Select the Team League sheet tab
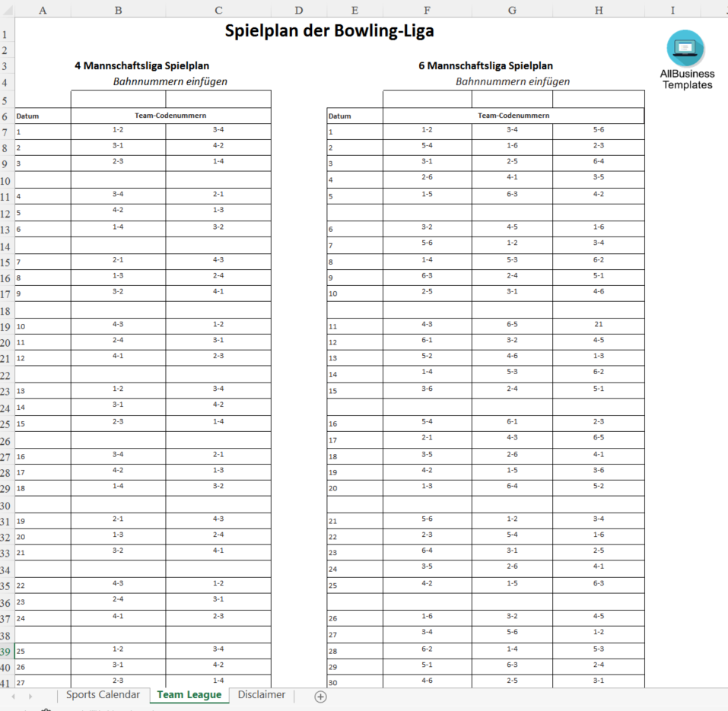 (x=189, y=695)
